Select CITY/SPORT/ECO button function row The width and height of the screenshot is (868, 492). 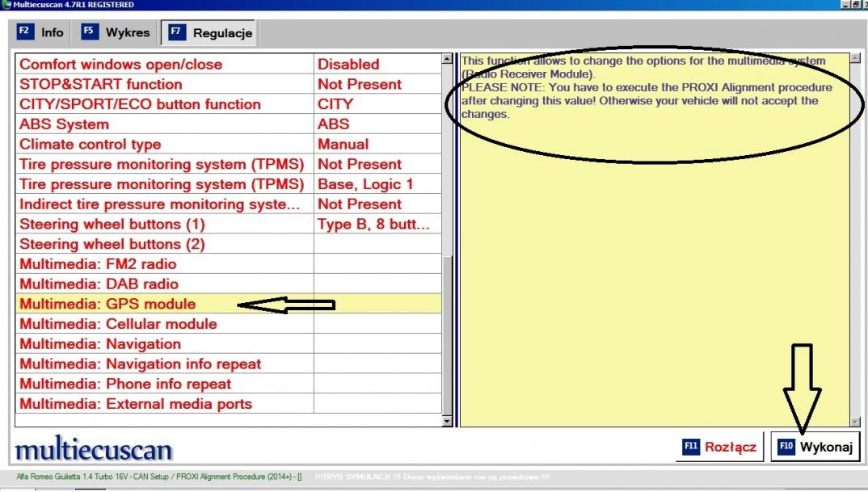228,104
